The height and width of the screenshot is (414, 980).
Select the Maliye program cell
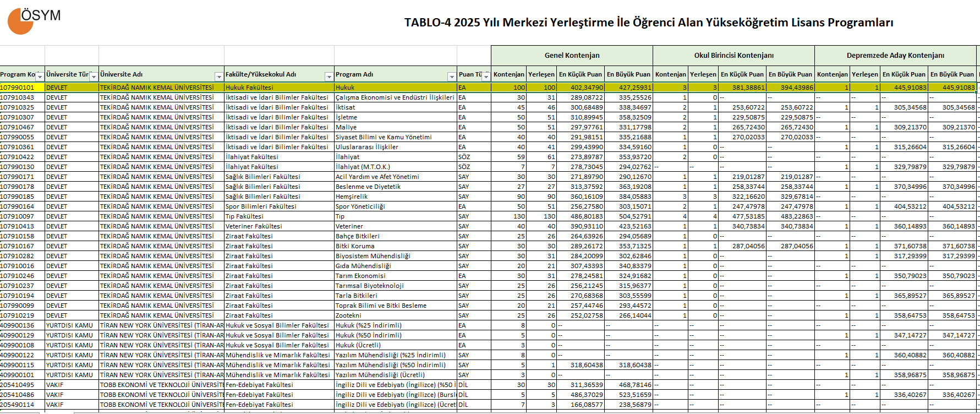click(396, 127)
